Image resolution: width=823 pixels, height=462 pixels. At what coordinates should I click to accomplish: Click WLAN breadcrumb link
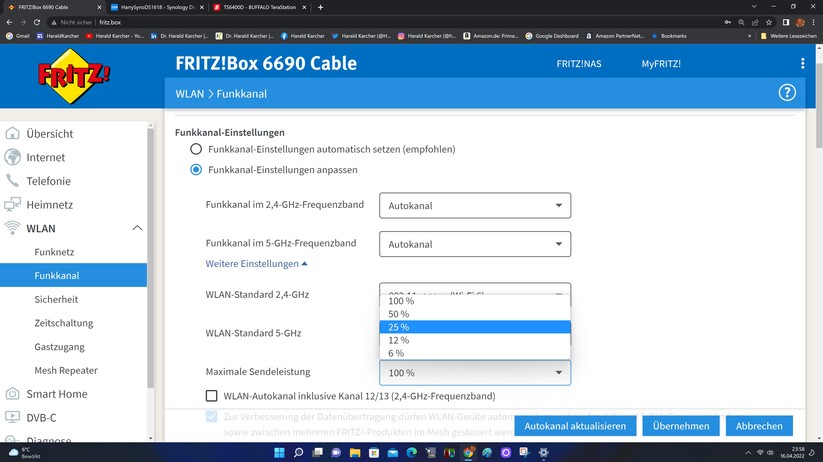click(x=189, y=93)
